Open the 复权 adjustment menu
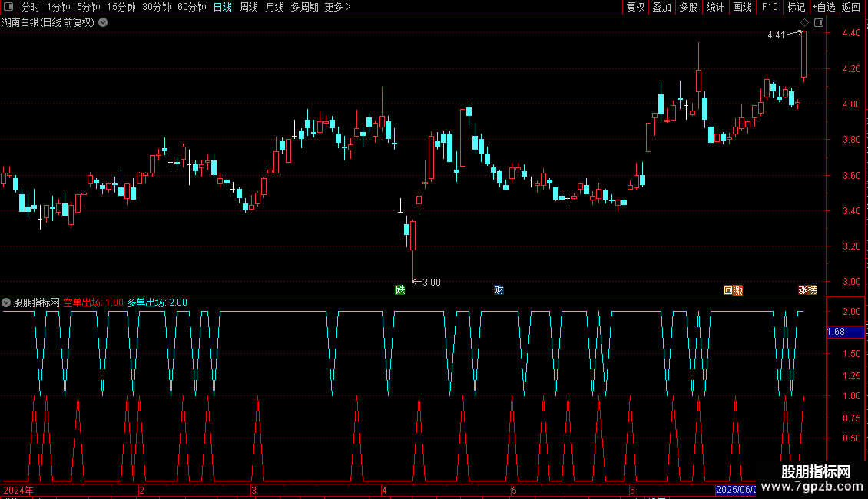This screenshot has height=499, width=868. coord(635,7)
